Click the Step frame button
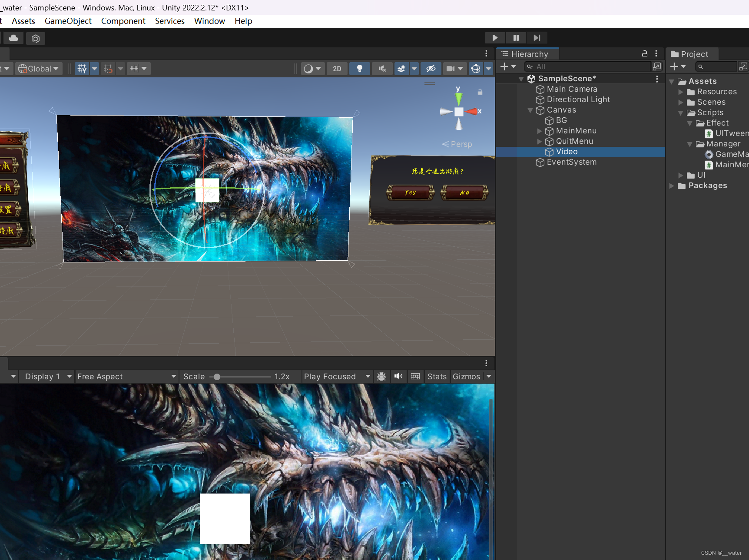Image resolution: width=749 pixels, height=560 pixels. click(x=537, y=38)
